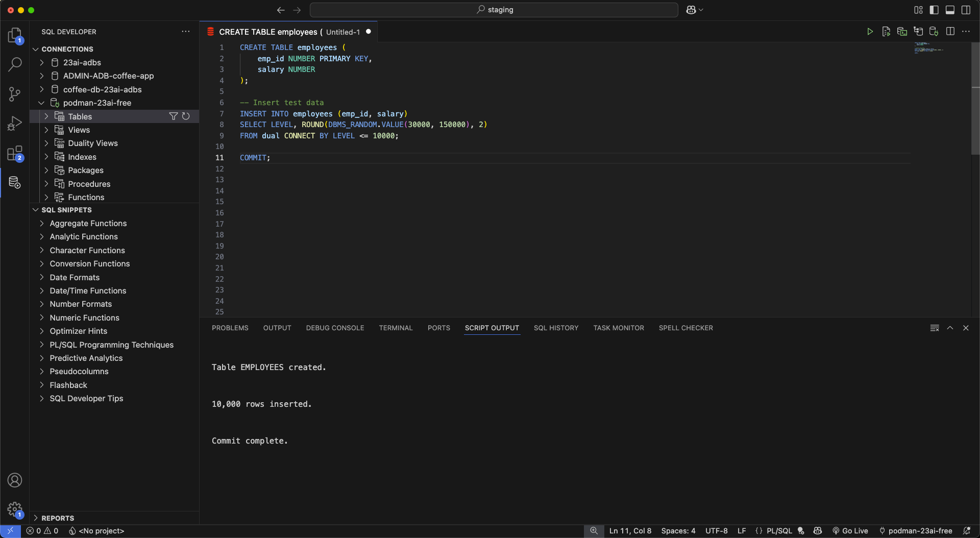Screen dimensions: 980x538
Task: Click the Explain Plan icon in editor toolbar
Action: (x=918, y=32)
